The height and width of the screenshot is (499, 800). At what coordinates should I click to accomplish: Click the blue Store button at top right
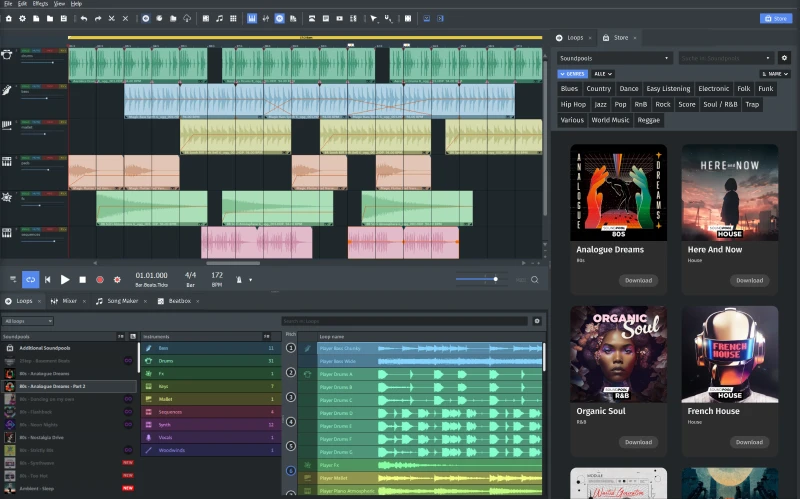pyautogui.click(x=776, y=18)
